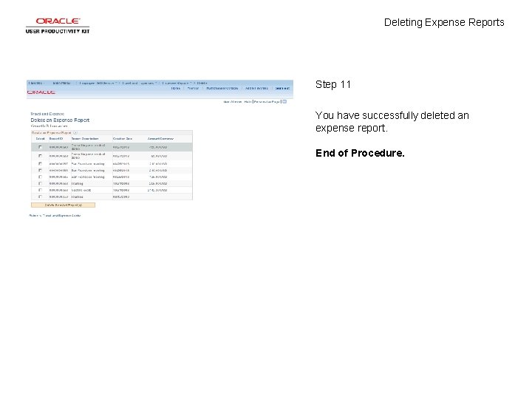The width and height of the screenshot is (532, 399).
Task: Click the Oracle User Productivity Kit logo
Action: pyautogui.click(x=58, y=26)
